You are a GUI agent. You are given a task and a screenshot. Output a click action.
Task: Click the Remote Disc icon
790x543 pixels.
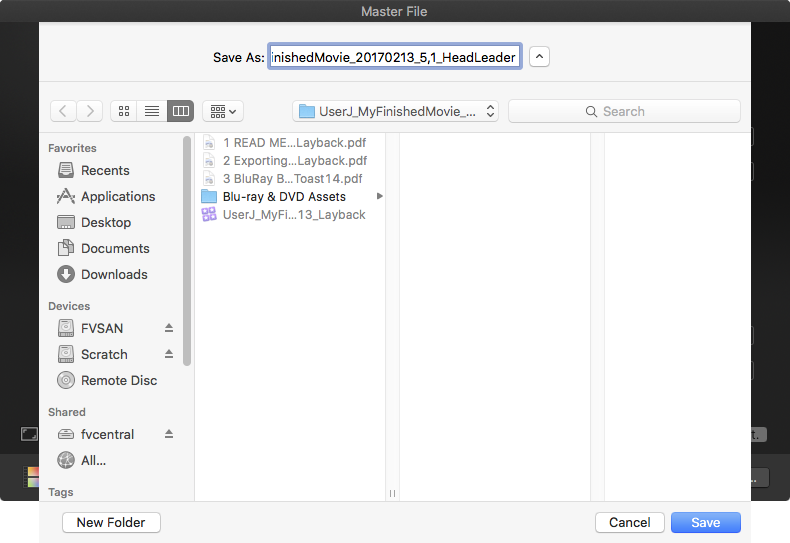pos(65,380)
